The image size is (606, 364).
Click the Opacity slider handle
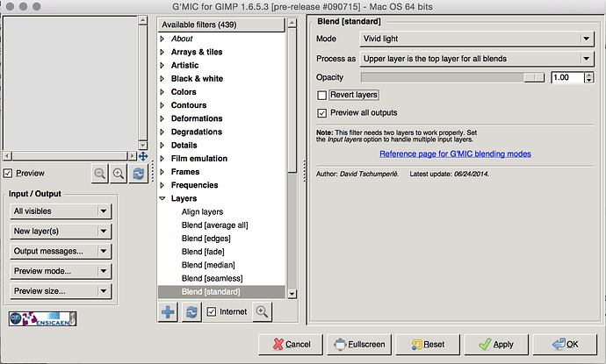534,77
